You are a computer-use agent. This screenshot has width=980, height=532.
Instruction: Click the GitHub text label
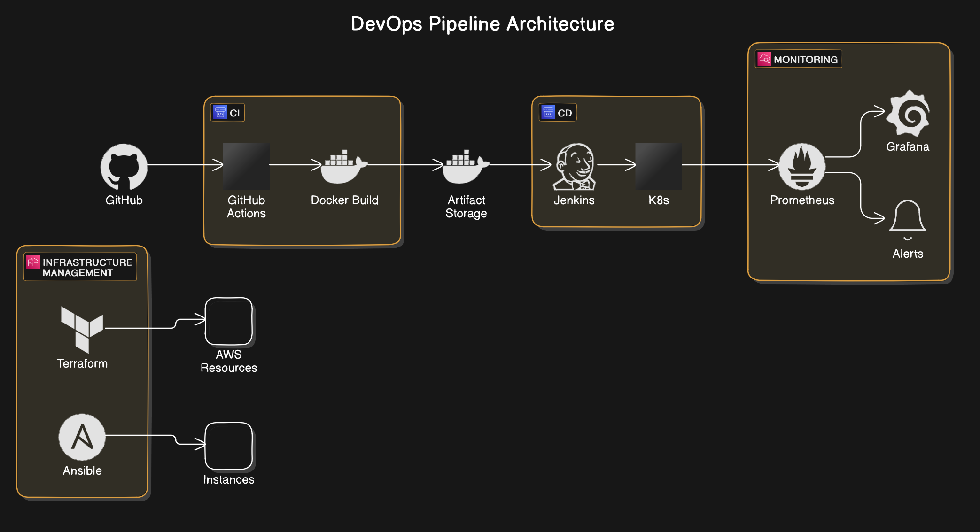[124, 200]
